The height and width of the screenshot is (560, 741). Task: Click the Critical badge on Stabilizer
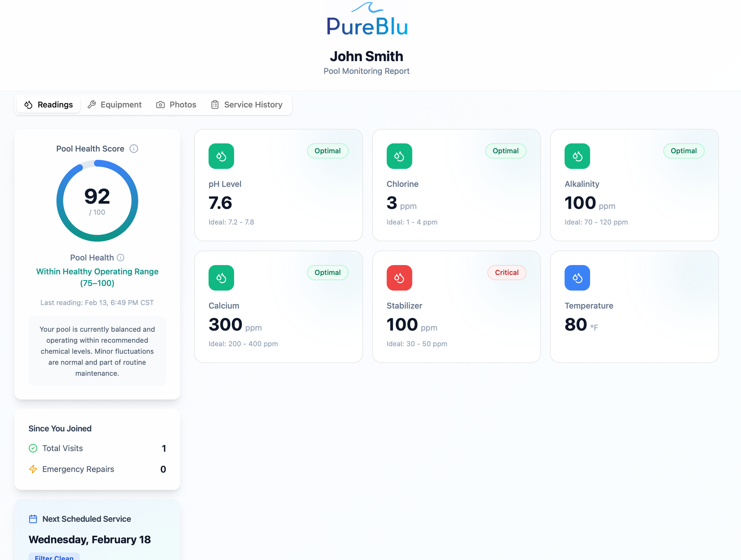(x=506, y=272)
